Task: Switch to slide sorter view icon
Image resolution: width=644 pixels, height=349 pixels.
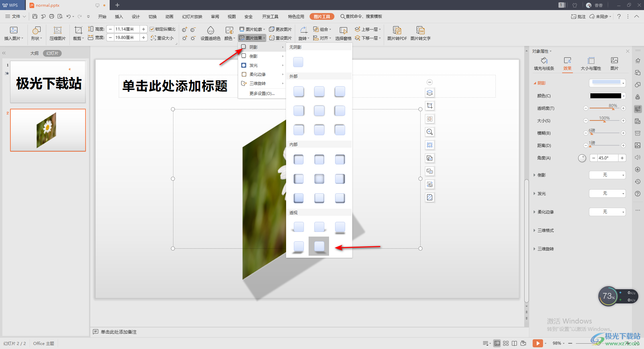Action: [x=506, y=343]
